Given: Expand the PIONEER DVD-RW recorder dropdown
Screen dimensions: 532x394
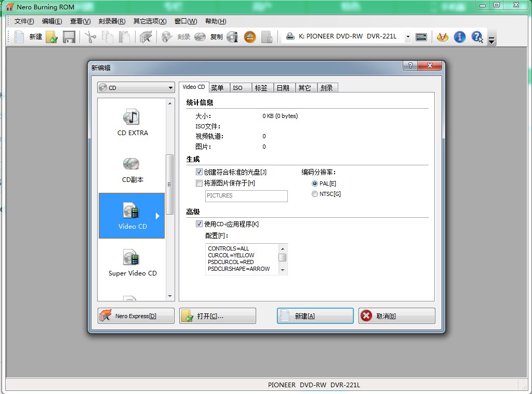Looking at the screenshot, I should [x=407, y=37].
